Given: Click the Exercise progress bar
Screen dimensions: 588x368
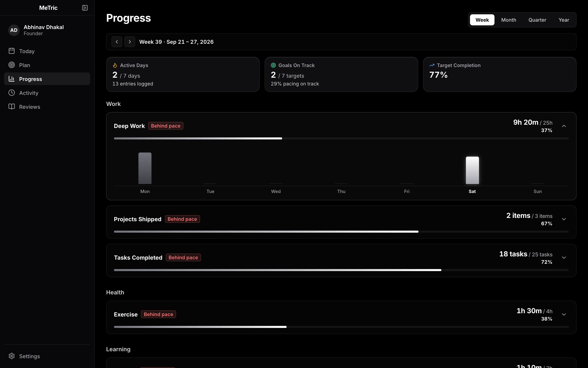Looking at the screenshot, I should (x=341, y=327).
